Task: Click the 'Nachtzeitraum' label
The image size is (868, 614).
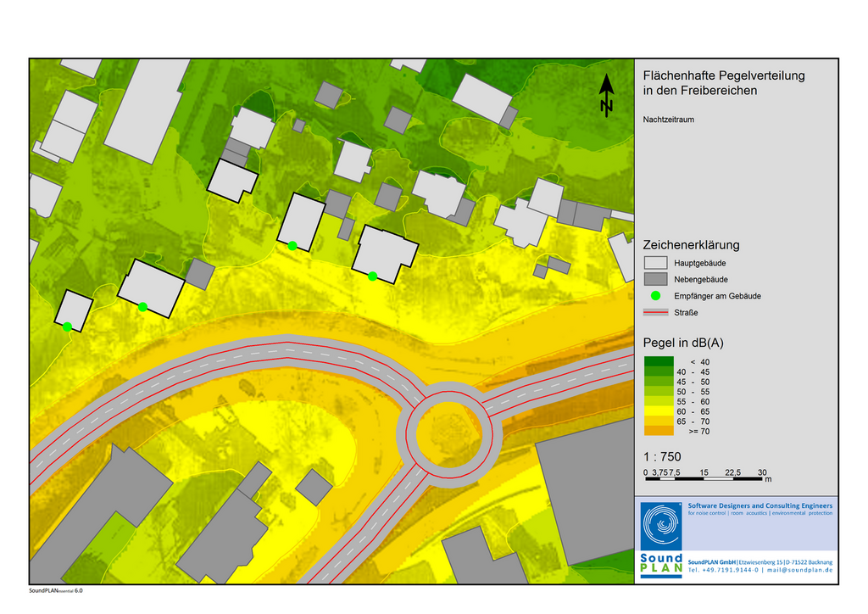Action: tap(668, 120)
